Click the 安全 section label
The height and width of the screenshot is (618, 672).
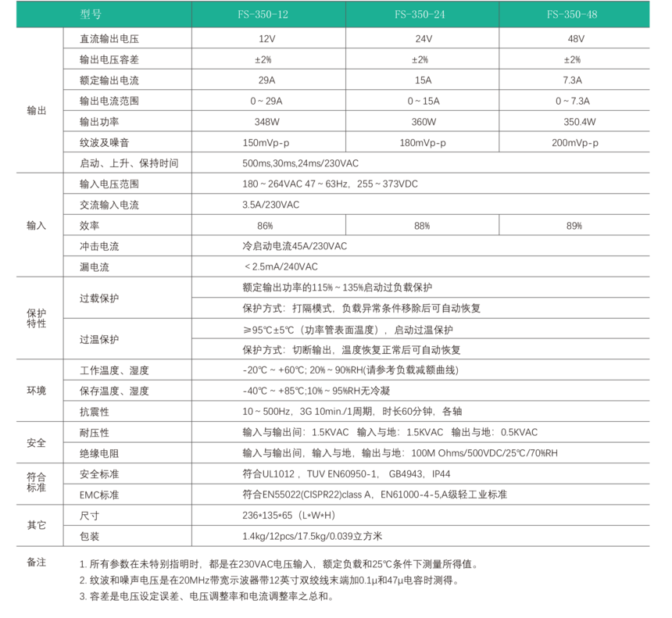coord(37,443)
